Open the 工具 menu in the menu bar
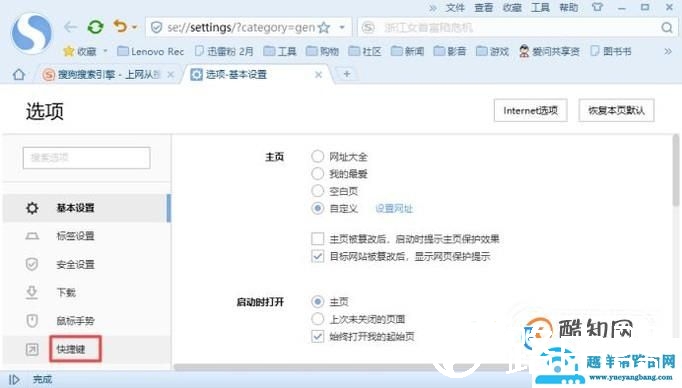Image resolution: width=682 pixels, height=388 pixels. 540,7
